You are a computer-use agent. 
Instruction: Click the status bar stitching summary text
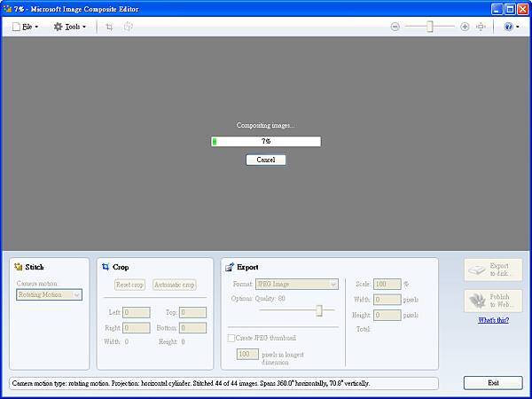click(x=191, y=383)
